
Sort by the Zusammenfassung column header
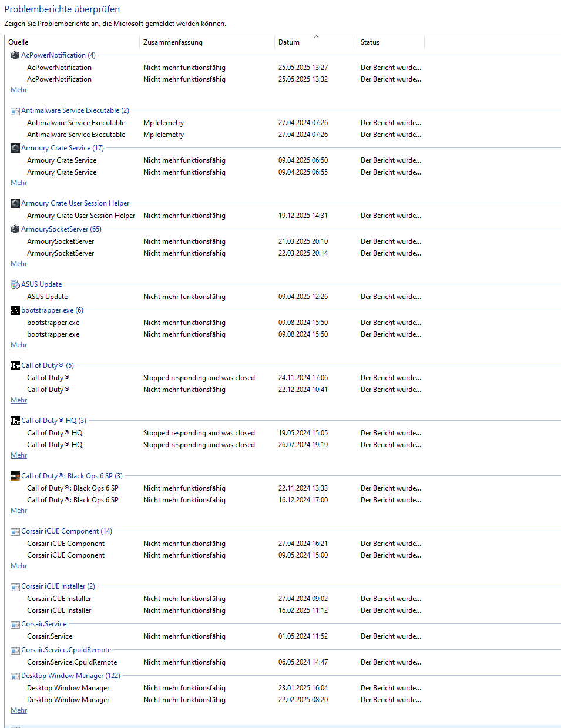[x=207, y=42]
